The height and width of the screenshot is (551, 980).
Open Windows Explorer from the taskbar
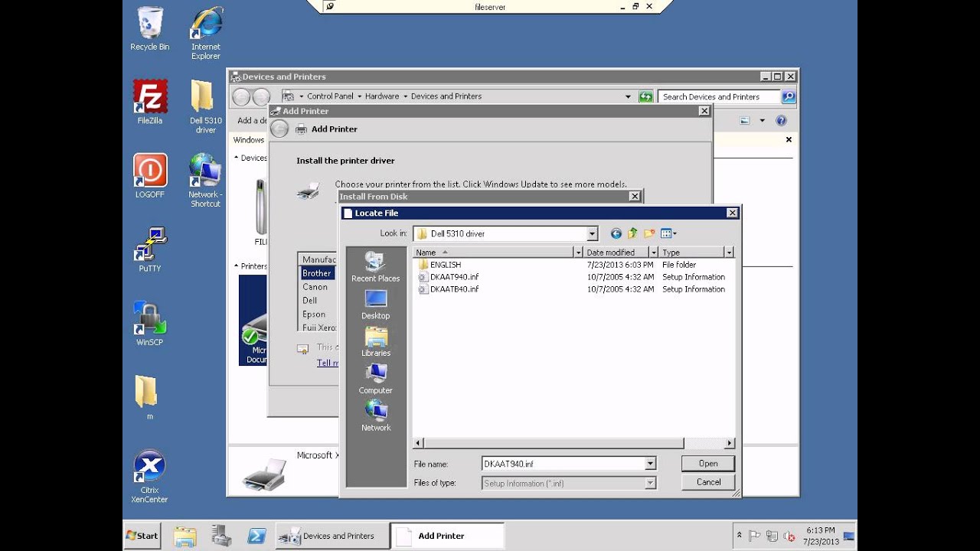tap(185, 536)
